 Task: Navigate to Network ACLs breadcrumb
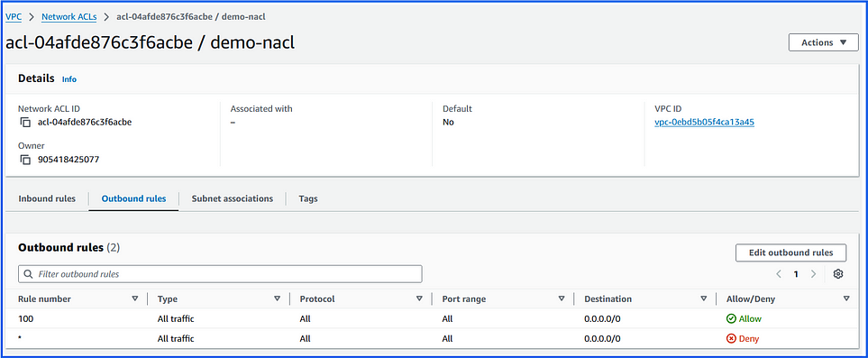(x=69, y=16)
